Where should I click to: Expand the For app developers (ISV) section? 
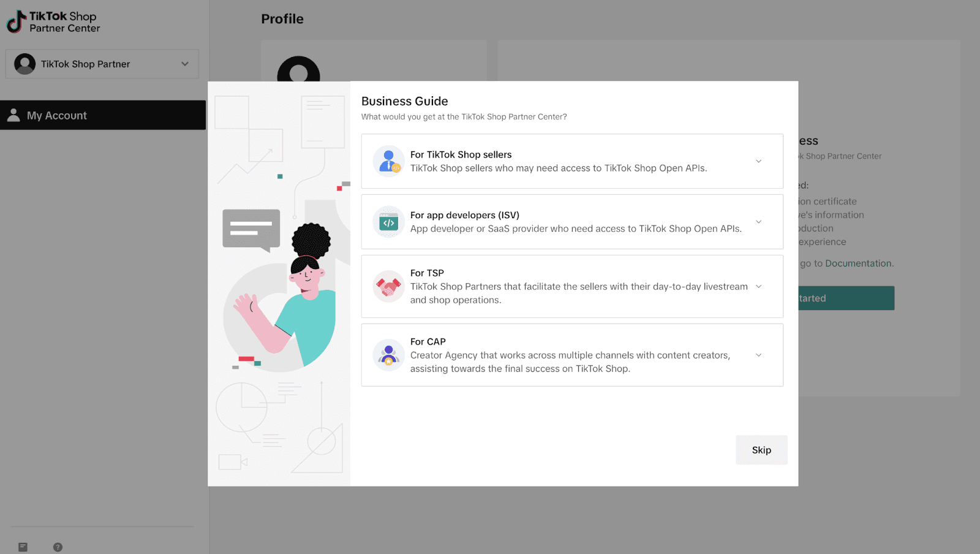point(758,222)
